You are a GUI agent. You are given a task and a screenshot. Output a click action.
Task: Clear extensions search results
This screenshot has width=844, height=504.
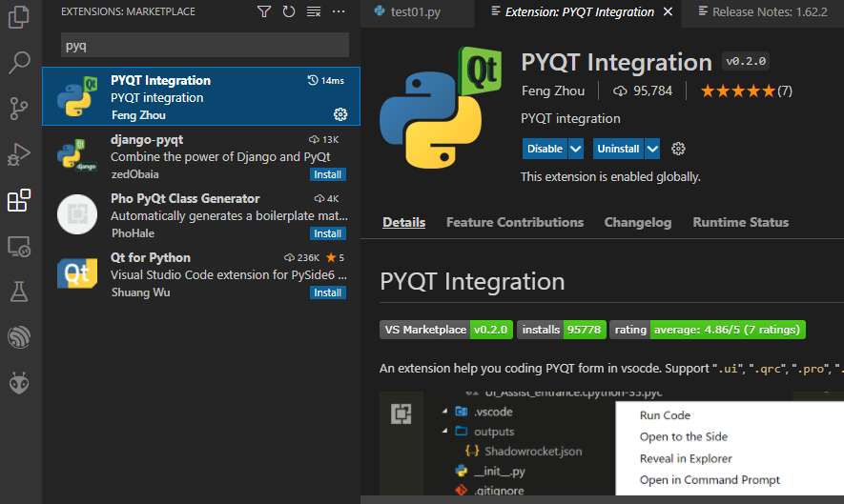[314, 11]
